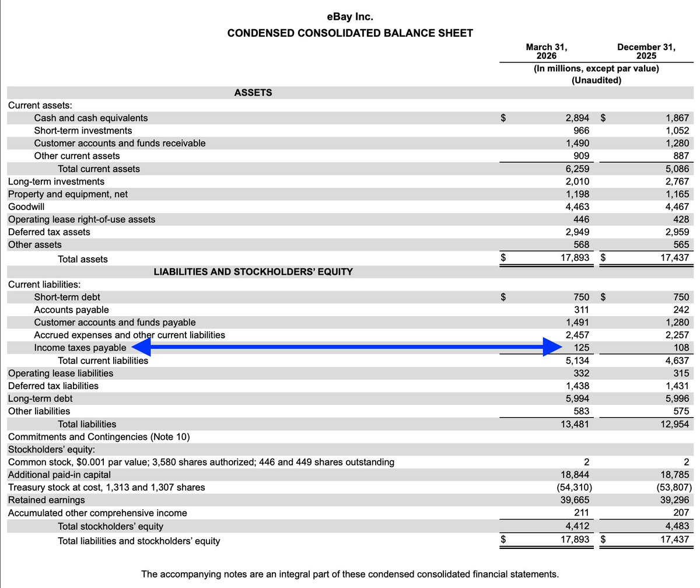The width and height of the screenshot is (700, 588).
Task: Click additional paid-in capital value 18,785
Action: click(x=675, y=475)
